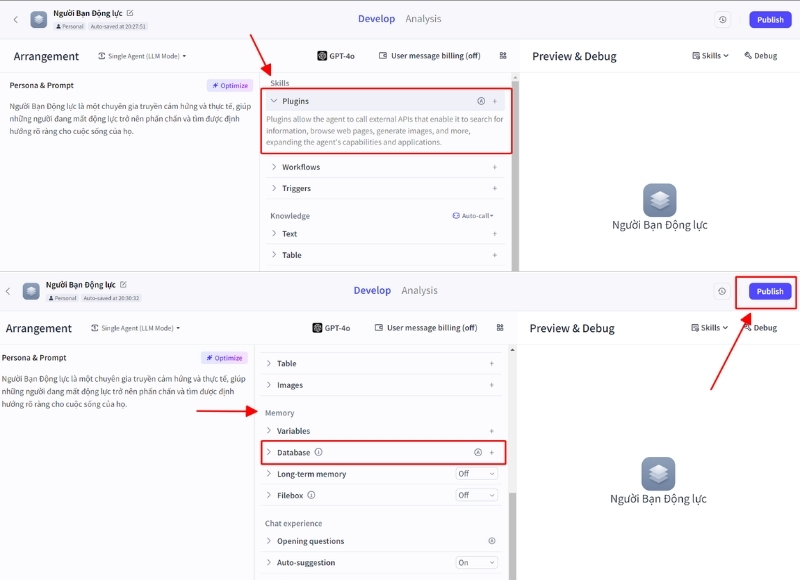
Task: Click the Publish button outlined in red
Action: tap(769, 291)
